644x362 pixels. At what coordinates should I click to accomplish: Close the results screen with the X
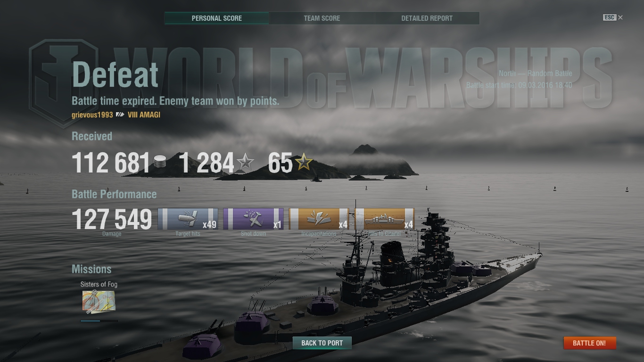(x=620, y=17)
